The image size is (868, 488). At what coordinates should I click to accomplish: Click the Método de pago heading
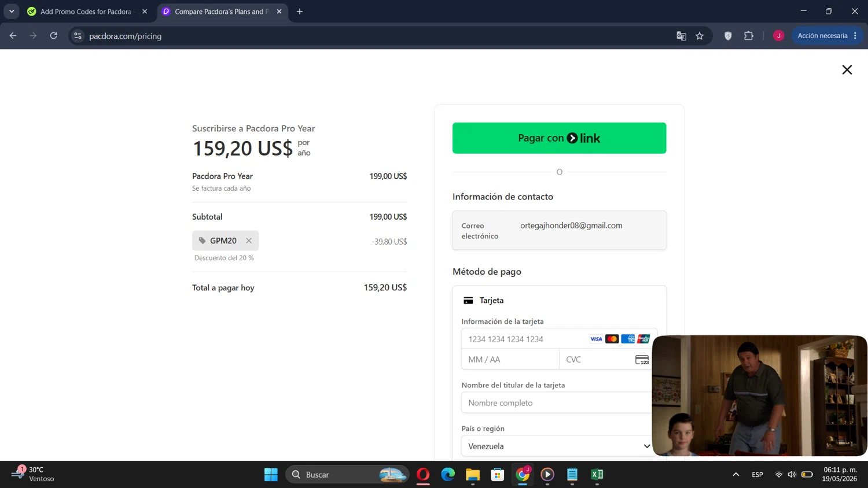click(487, 272)
